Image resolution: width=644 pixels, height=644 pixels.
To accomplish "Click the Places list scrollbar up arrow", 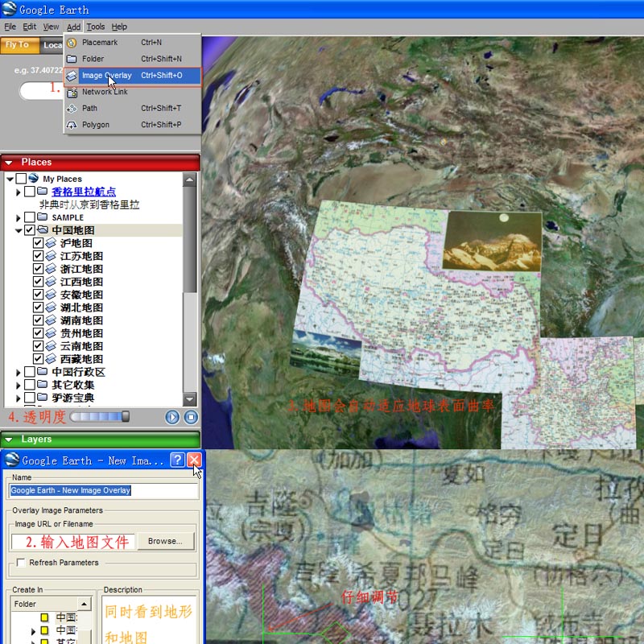I will tap(189, 180).
